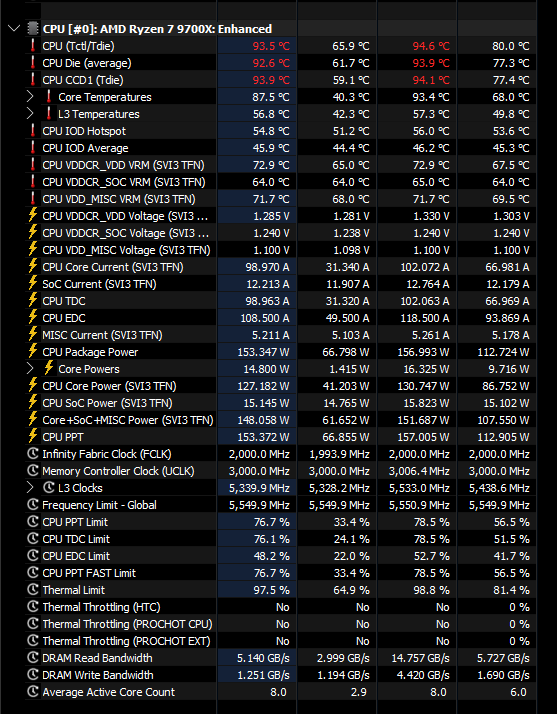
Task: Select Thermal Throttling (HTC) row
Action: (280, 607)
